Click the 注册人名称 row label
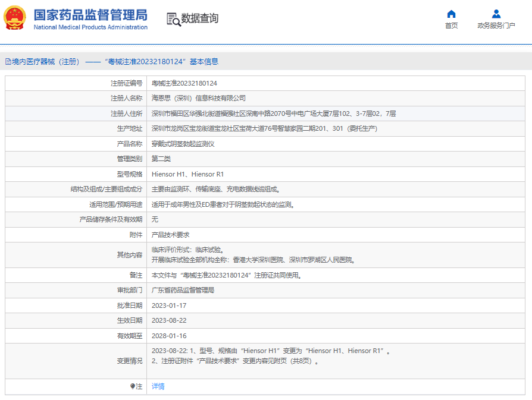This screenshot has height=400, width=532. point(127,98)
